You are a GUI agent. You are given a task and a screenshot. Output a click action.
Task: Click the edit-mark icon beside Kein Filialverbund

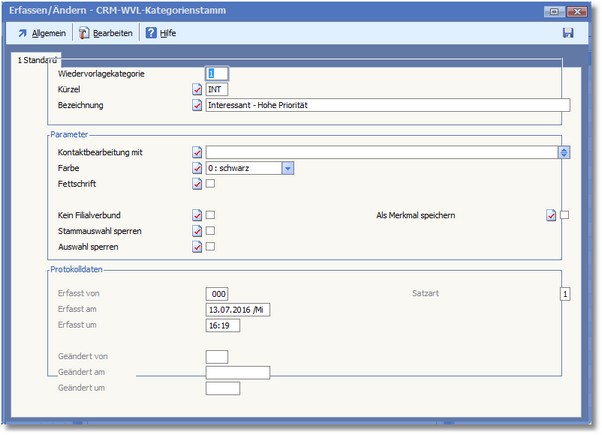(196, 215)
